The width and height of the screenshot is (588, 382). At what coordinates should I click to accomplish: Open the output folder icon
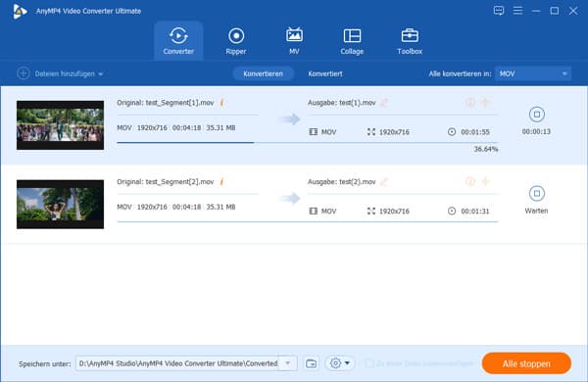click(312, 363)
